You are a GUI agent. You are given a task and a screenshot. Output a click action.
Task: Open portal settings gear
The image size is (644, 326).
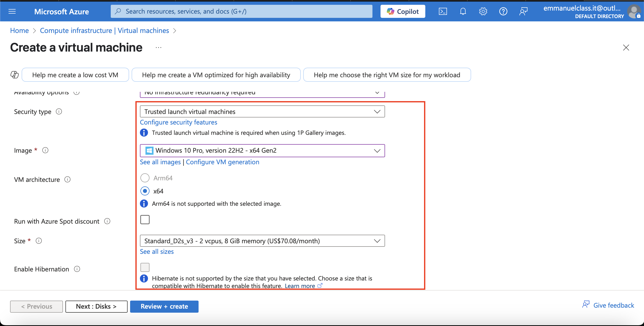click(x=483, y=11)
